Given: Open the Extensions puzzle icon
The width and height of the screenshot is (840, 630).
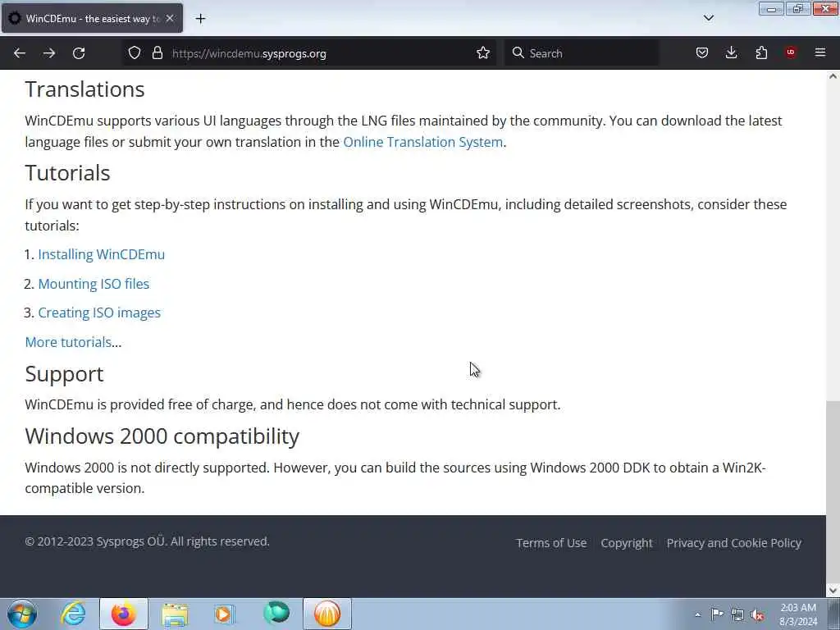Looking at the screenshot, I should (761, 53).
